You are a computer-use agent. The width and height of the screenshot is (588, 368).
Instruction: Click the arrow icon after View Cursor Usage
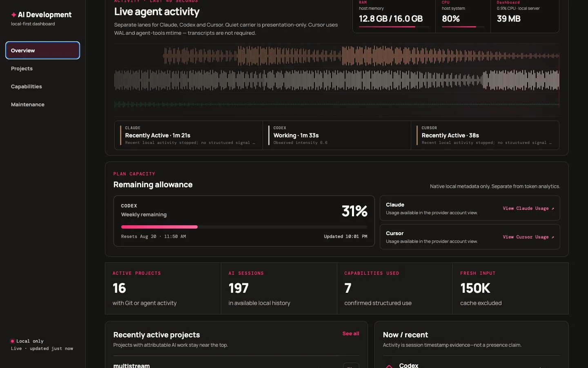point(553,237)
